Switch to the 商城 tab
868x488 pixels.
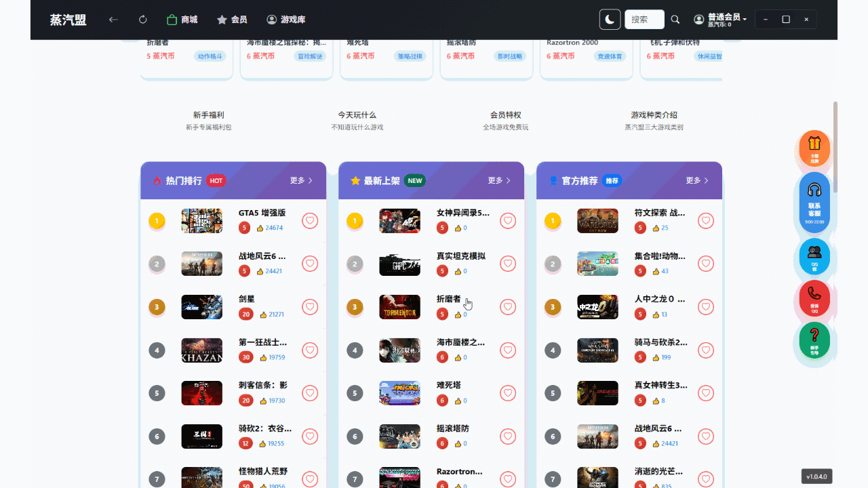coord(182,20)
